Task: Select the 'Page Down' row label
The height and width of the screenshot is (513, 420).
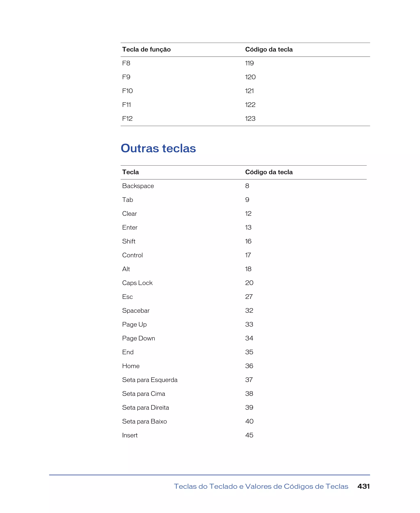Action: pyautogui.click(x=139, y=338)
